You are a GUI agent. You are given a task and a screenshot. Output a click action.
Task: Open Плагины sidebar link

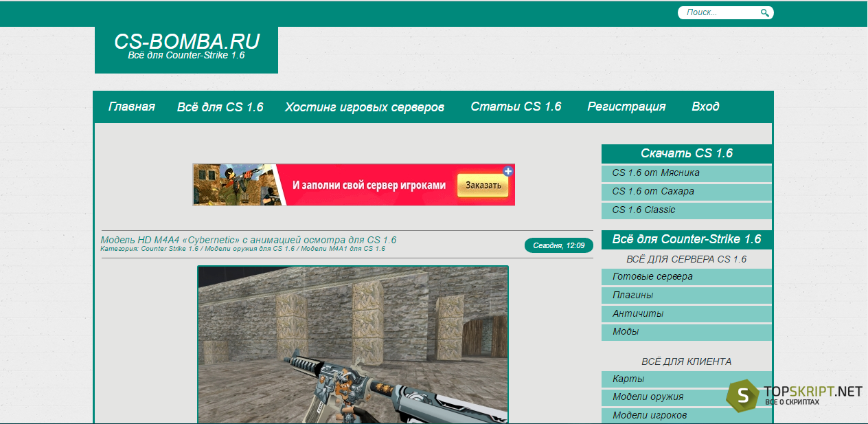click(687, 295)
